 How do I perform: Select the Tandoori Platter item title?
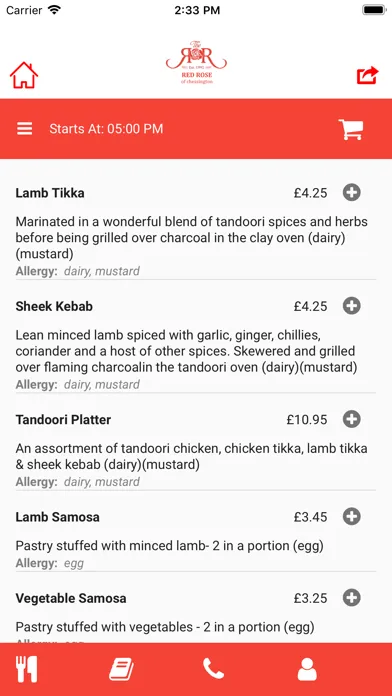63,419
